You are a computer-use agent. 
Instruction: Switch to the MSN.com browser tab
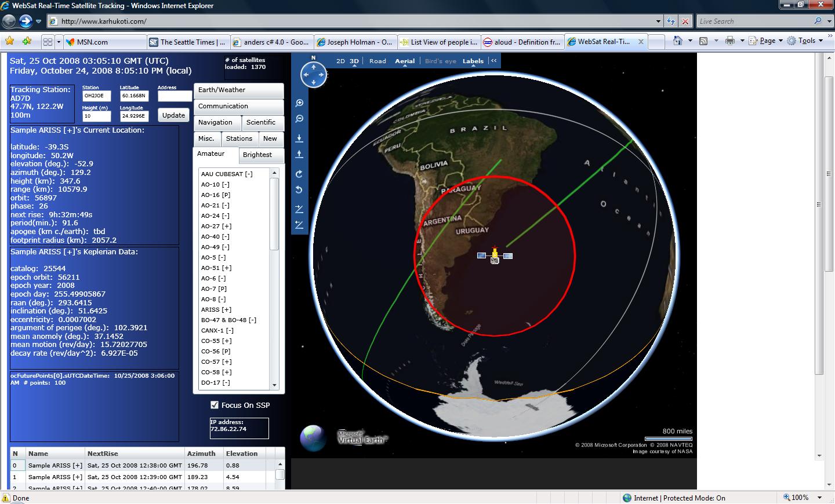pos(104,42)
